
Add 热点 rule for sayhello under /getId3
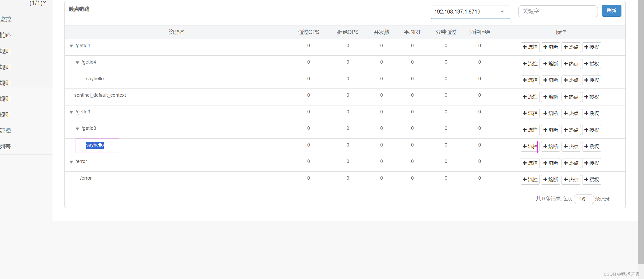(x=571, y=147)
